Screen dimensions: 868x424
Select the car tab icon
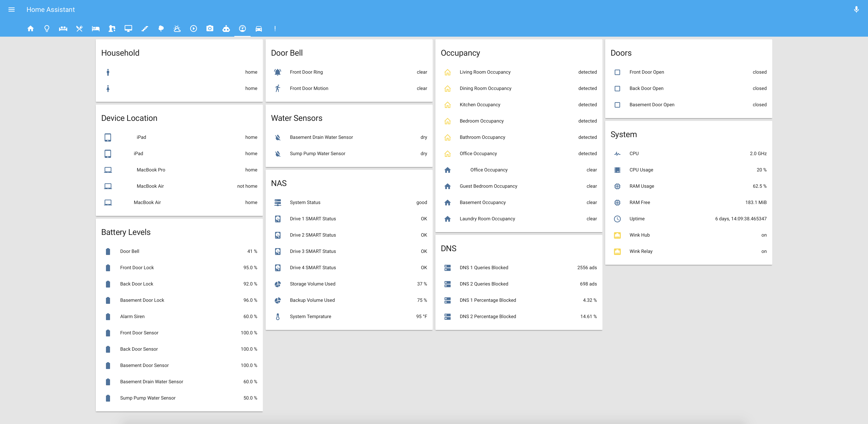coord(258,29)
